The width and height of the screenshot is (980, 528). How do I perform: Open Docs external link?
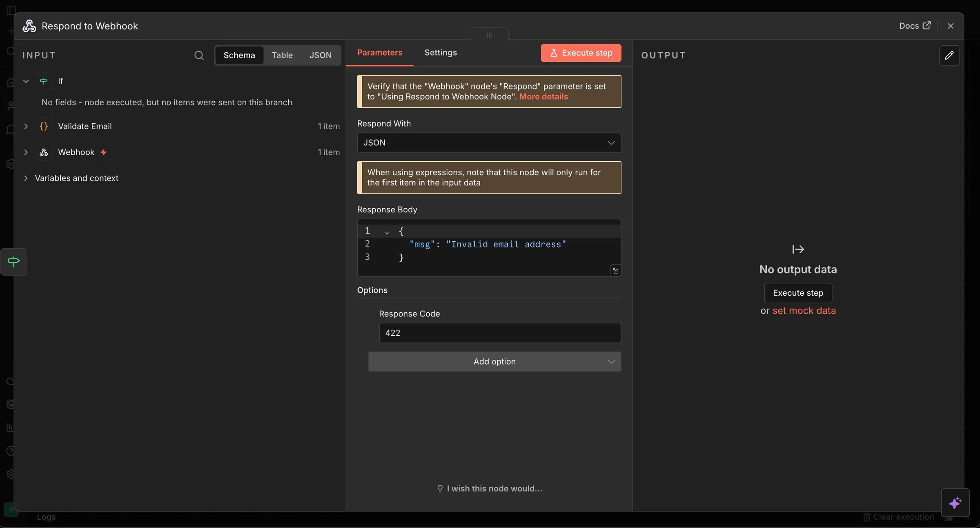pyautogui.click(x=915, y=26)
